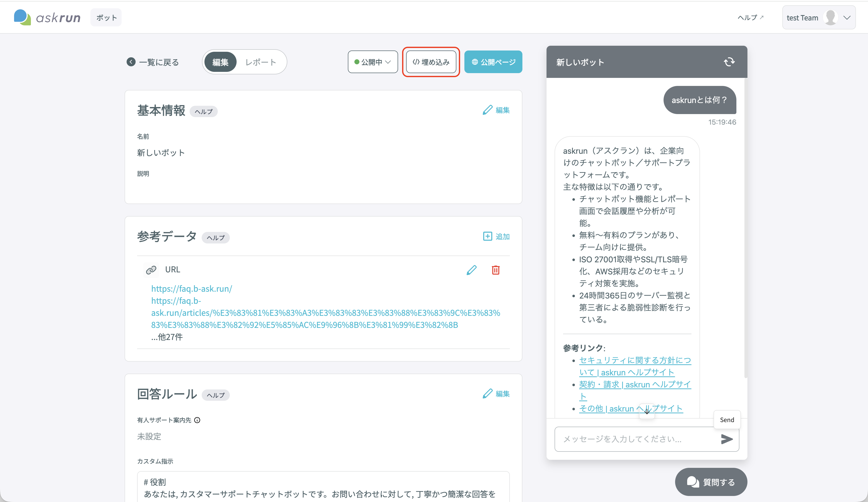Click the 参考データ ヘルプ badge

(216, 237)
